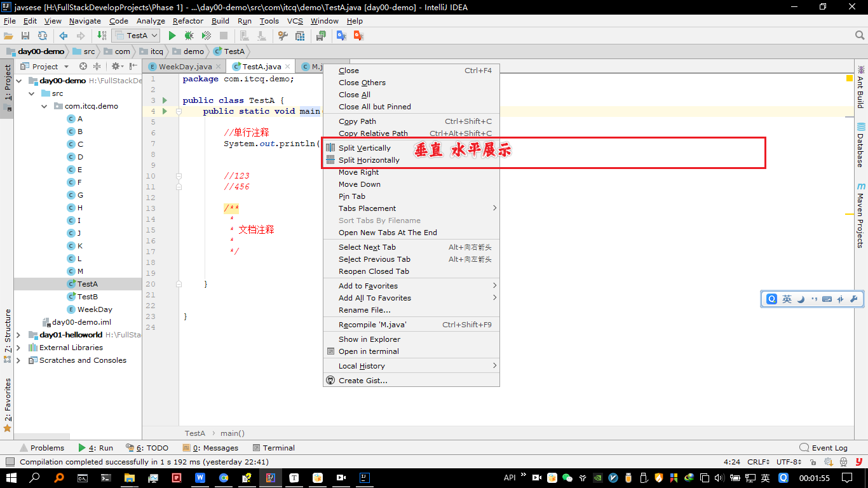Open the Word taskbar icon

[200, 478]
